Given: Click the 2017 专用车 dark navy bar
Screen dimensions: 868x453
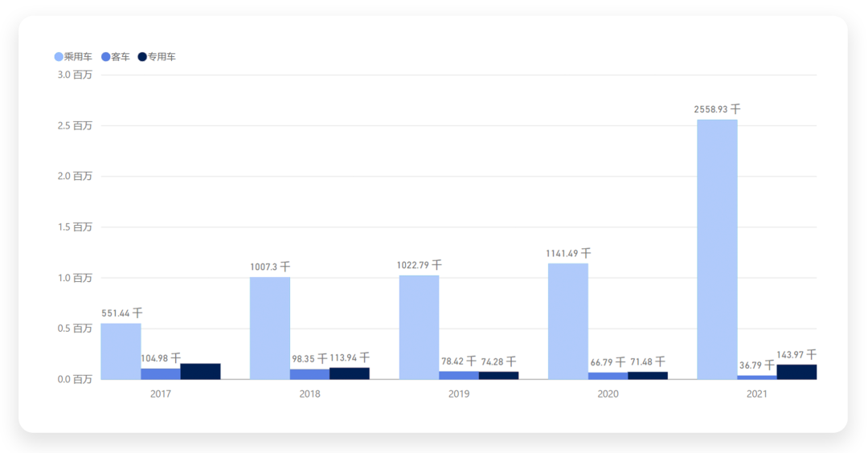Looking at the screenshot, I should click(x=200, y=371).
